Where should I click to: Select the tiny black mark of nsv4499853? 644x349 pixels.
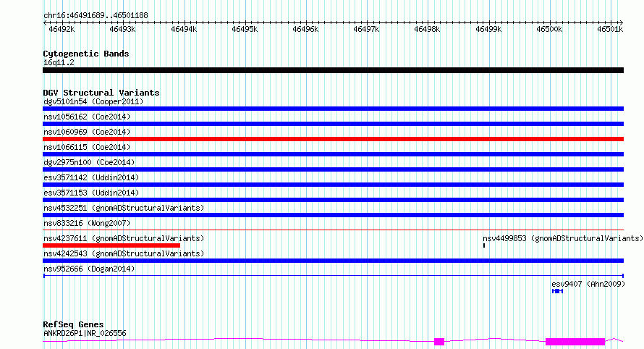(x=484, y=245)
